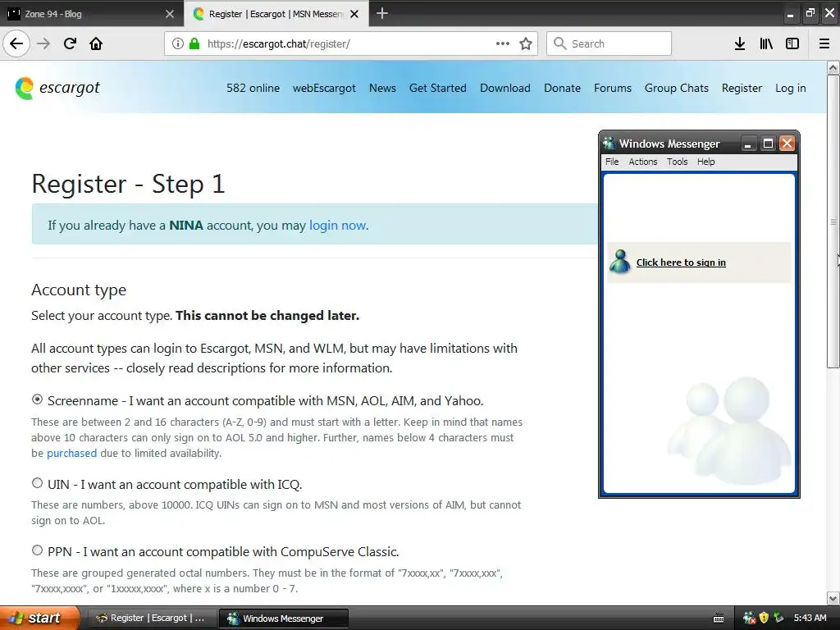This screenshot has height=630, width=840.
Task: Open the Tools menu in Windows Messenger
Action: coord(677,162)
